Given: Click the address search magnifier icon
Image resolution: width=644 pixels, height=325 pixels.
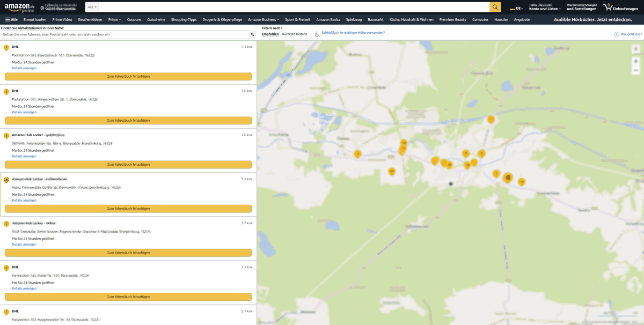Looking at the screenshot, I should coord(252,34).
